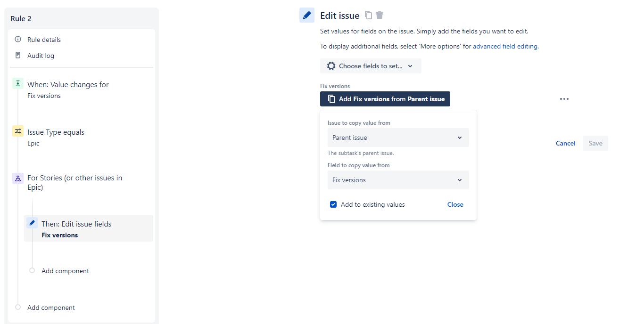The width and height of the screenshot is (644, 324).
Task: Open the three-dot more options menu
Action: [564, 99]
